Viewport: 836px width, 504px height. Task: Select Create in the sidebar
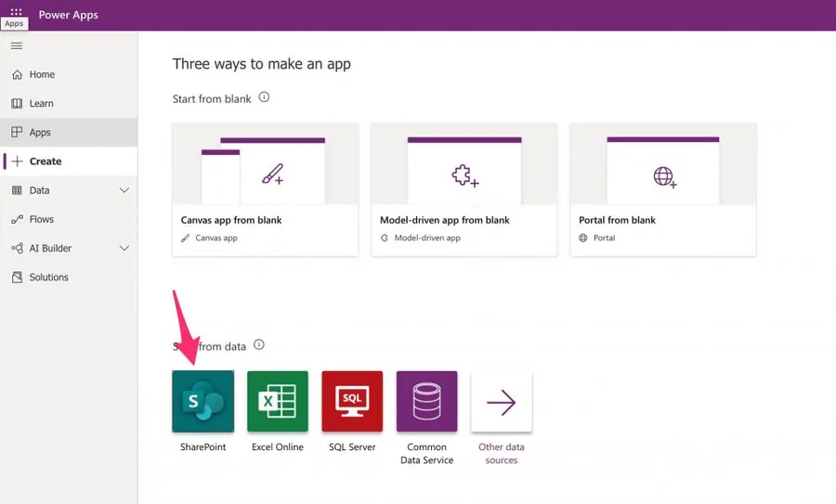46,162
